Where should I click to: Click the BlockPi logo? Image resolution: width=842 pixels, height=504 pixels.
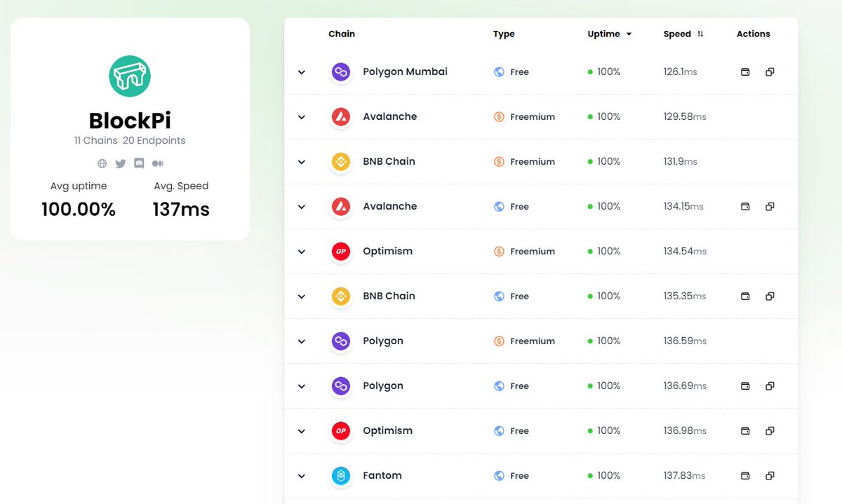tap(130, 76)
